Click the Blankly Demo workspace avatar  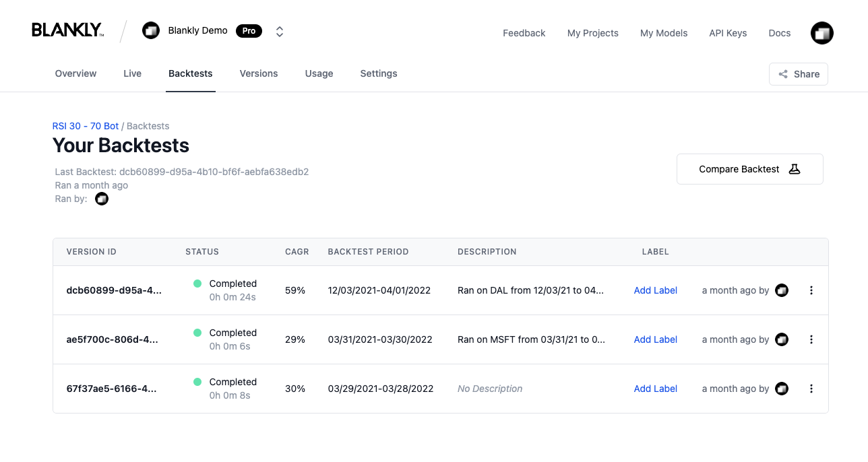click(150, 30)
